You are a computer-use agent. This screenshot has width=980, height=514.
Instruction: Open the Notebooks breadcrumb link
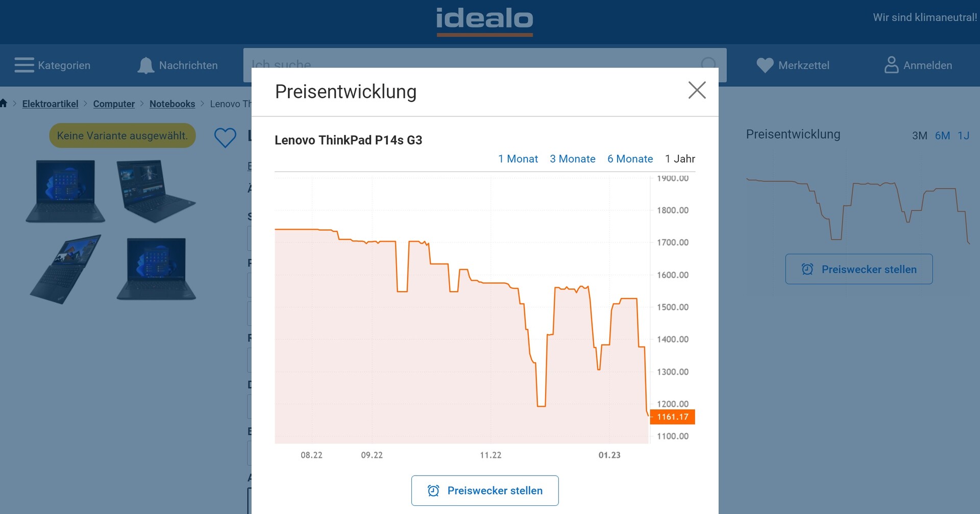pos(172,104)
